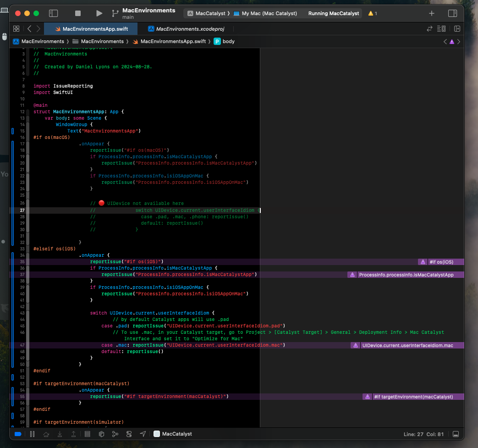Viewport: 478px width, 448px height.
Task: Jump to the previous issue
Action: pos(445,41)
